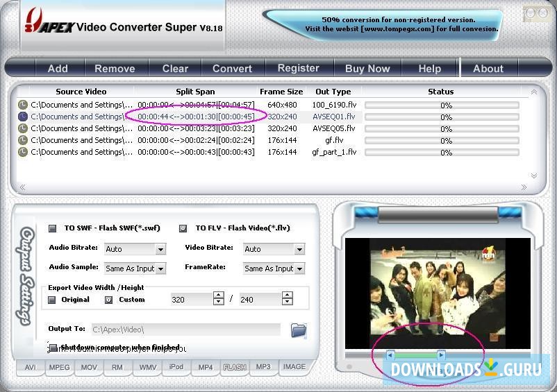Open the FrameRate dropdown
Screen dimensions: 557x392
point(299,269)
